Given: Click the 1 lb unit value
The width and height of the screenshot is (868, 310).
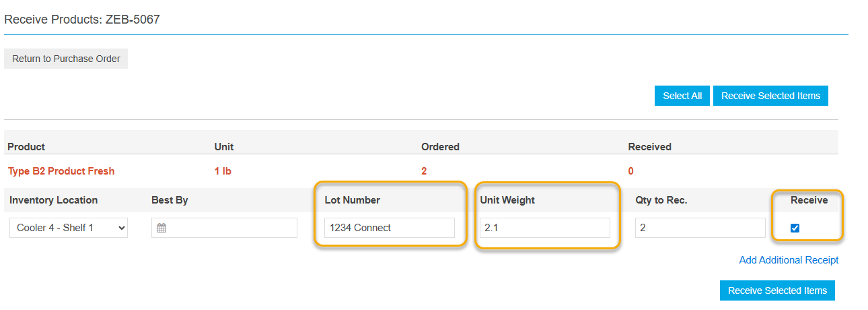Looking at the screenshot, I should pyautogui.click(x=223, y=171).
